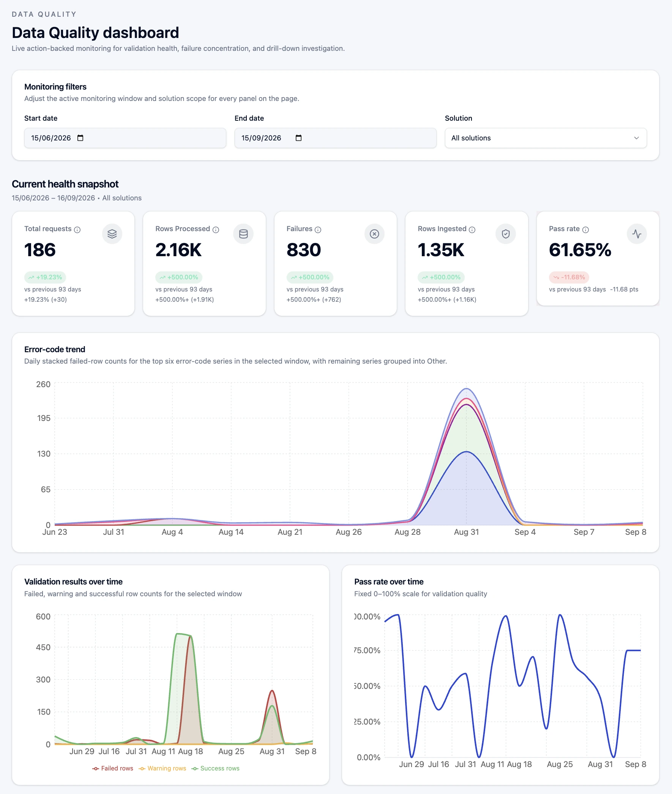This screenshot has height=794, width=672.
Task: Click the Failures info icon
Action: tap(318, 230)
